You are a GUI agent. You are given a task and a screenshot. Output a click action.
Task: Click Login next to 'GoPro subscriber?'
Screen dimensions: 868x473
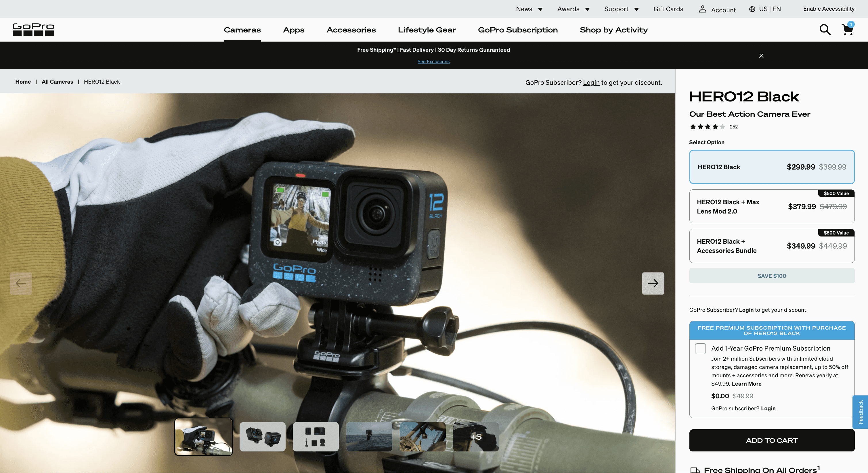(768, 408)
